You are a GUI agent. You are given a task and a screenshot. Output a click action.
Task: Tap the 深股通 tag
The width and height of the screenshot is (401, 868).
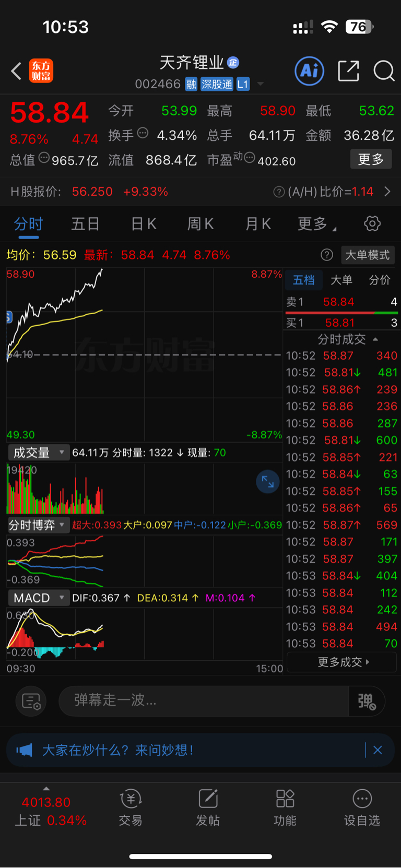(217, 84)
